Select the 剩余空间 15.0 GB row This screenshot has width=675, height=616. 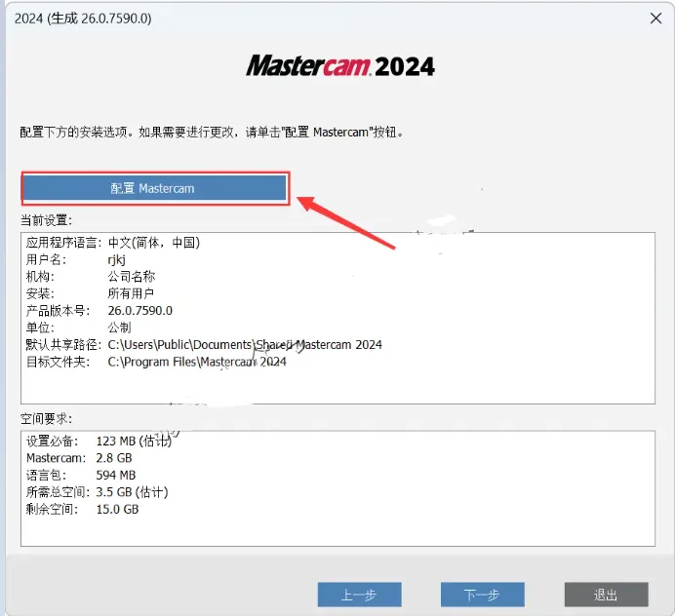(82, 510)
